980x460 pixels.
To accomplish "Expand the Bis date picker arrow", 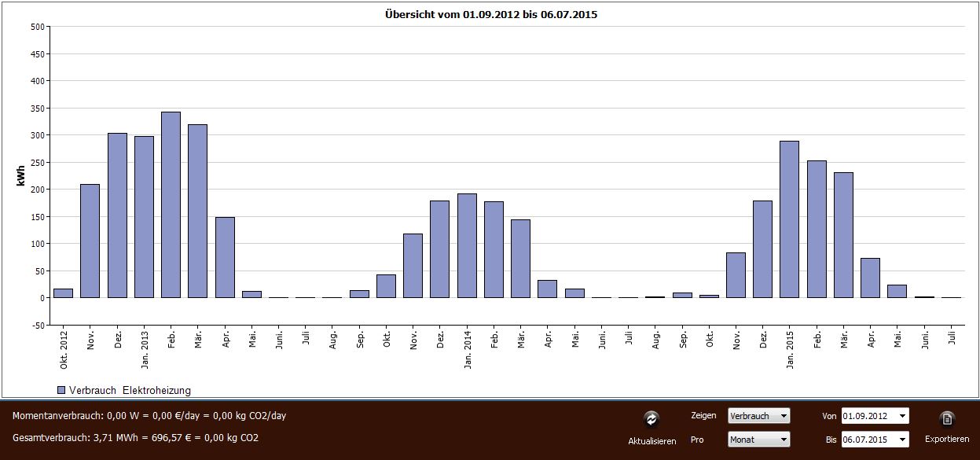I will click(x=901, y=440).
